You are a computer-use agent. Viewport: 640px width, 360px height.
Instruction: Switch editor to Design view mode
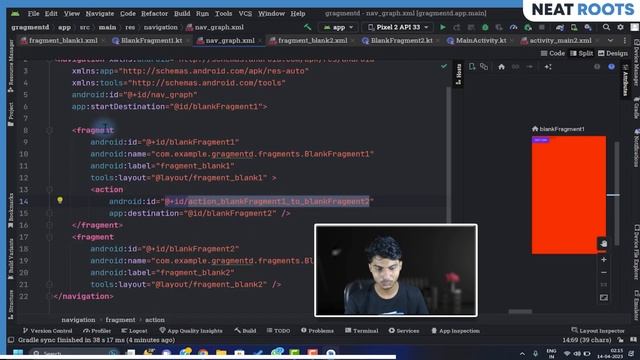tap(613, 53)
